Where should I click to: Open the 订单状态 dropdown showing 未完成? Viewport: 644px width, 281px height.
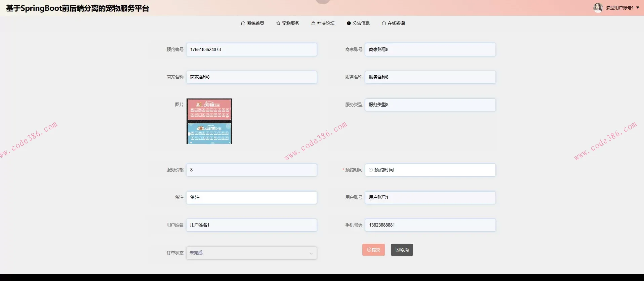[251, 253]
